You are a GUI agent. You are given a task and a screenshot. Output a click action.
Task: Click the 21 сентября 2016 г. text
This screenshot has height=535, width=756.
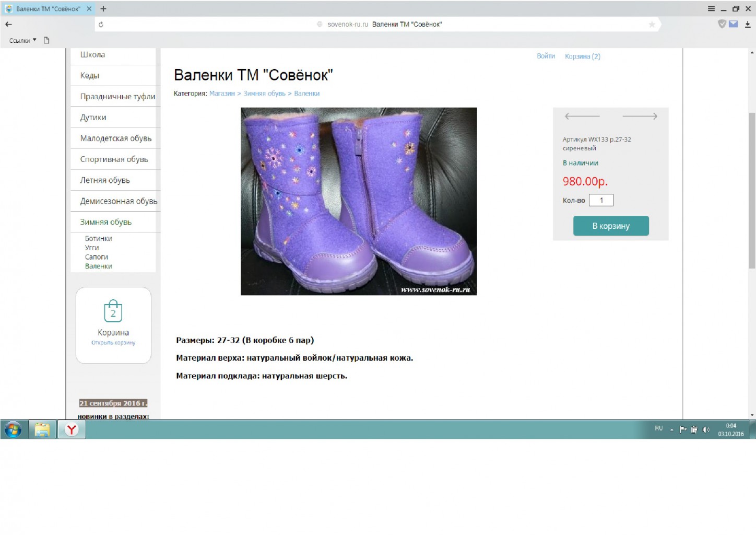pyautogui.click(x=113, y=403)
